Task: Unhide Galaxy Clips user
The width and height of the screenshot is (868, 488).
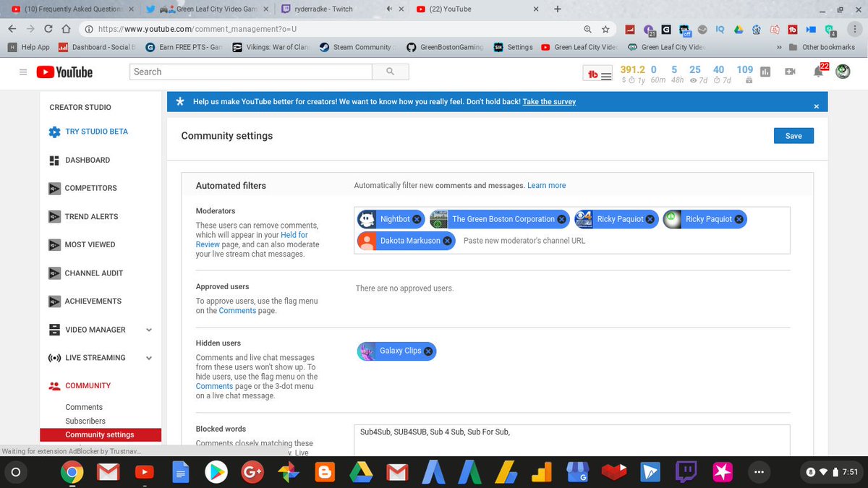Action: click(428, 351)
